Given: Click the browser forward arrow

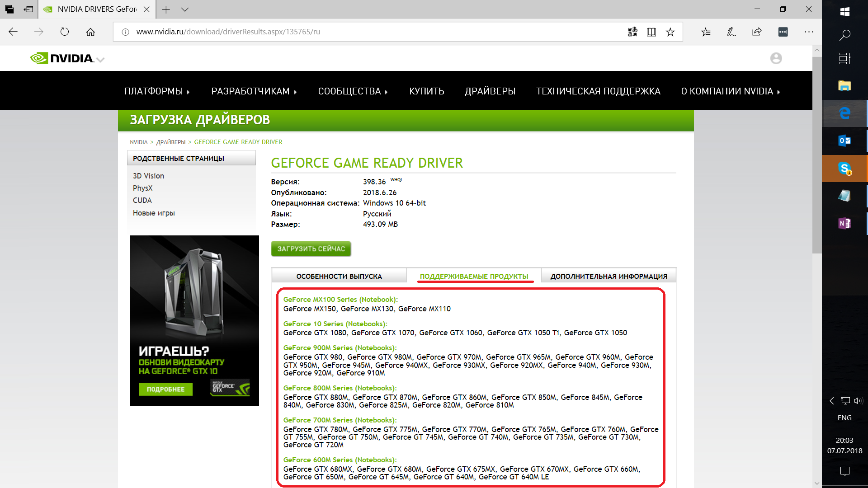Looking at the screenshot, I should click(x=39, y=32).
